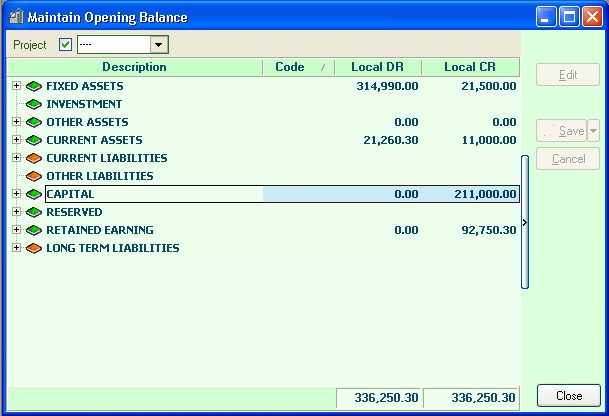Select the OTHER ASSETS row label
Screen dimensions: 609x416
pyautogui.click(x=87, y=122)
